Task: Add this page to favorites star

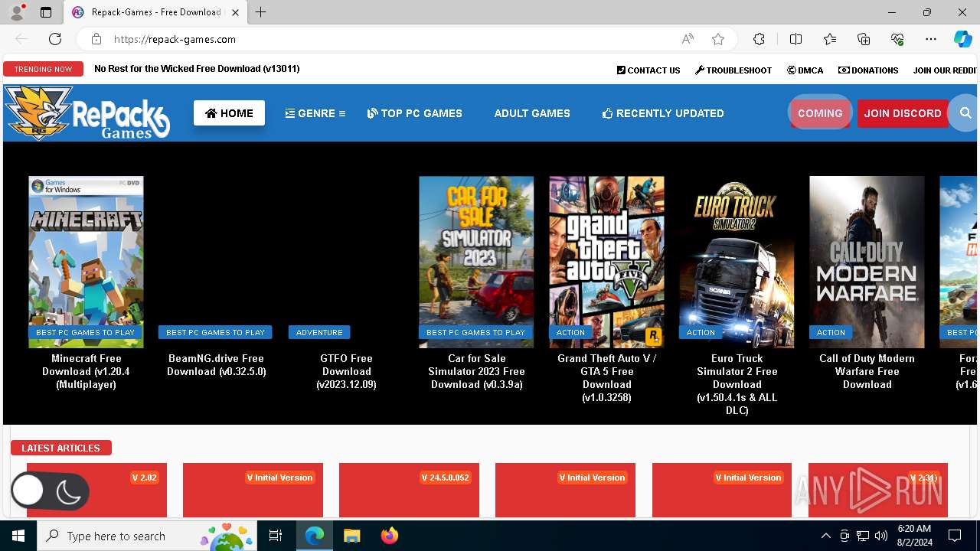Action: [717, 39]
